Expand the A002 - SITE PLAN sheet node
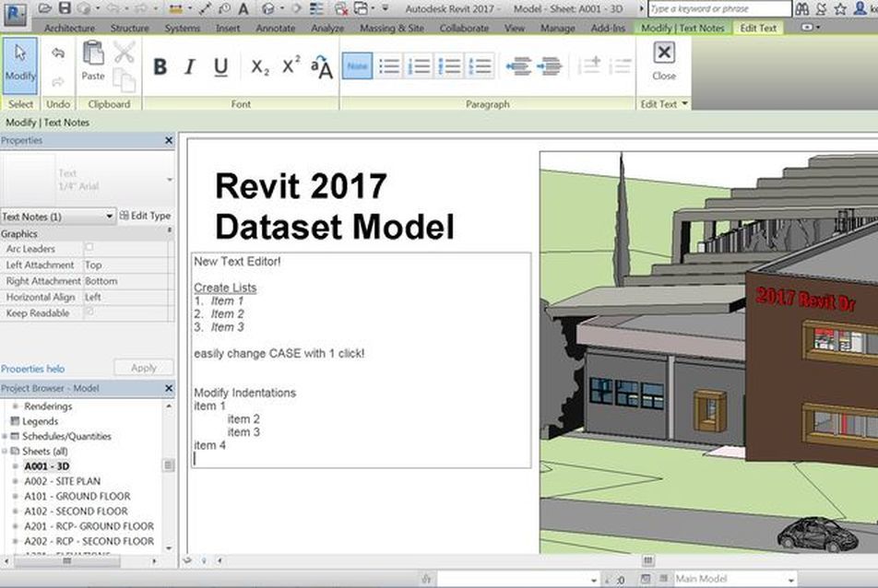Image resolution: width=878 pixels, height=588 pixels. [15, 481]
